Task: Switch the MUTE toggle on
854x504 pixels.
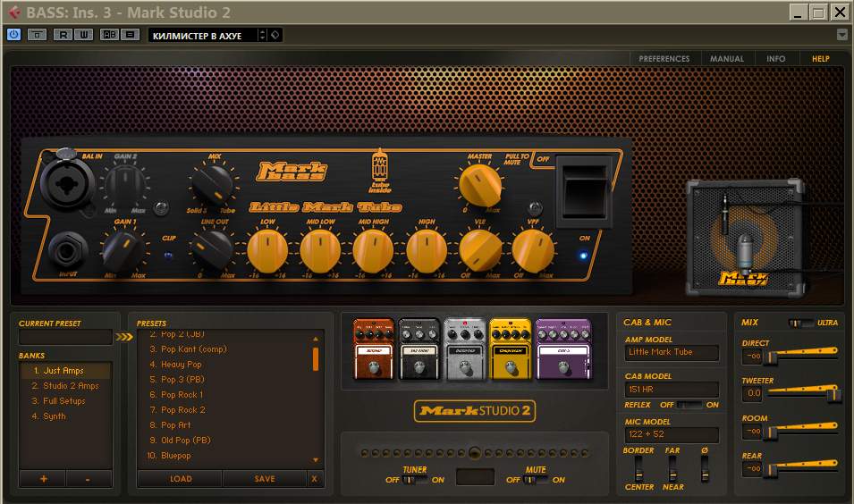Action: (x=536, y=480)
